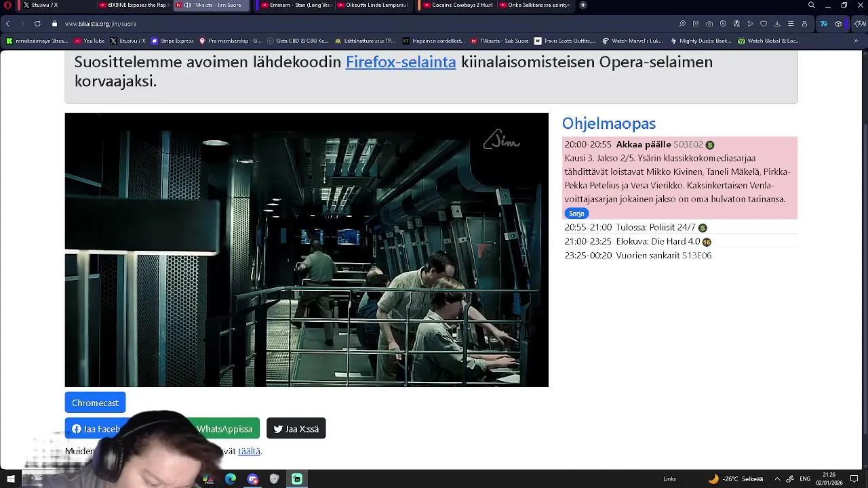Open the Ohjelmaopas heading link
Image resolution: width=868 pixels, height=488 pixels.
pos(609,123)
